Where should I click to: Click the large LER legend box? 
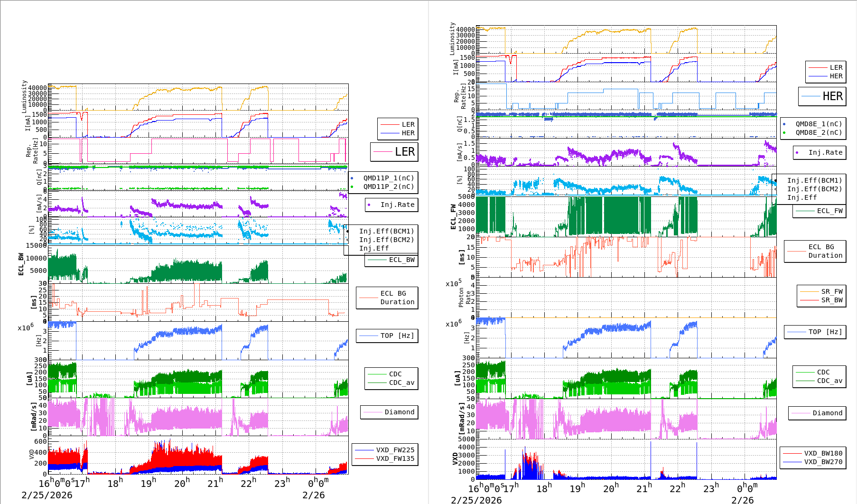pos(394,152)
